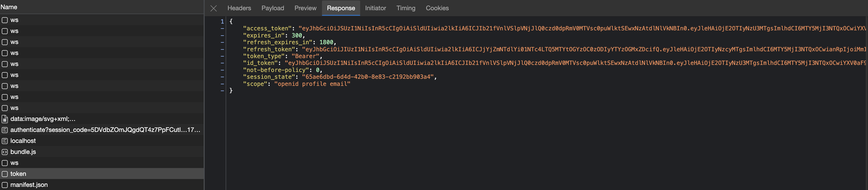Select the token request row
The height and width of the screenshot is (190, 868).
click(x=18, y=174)
